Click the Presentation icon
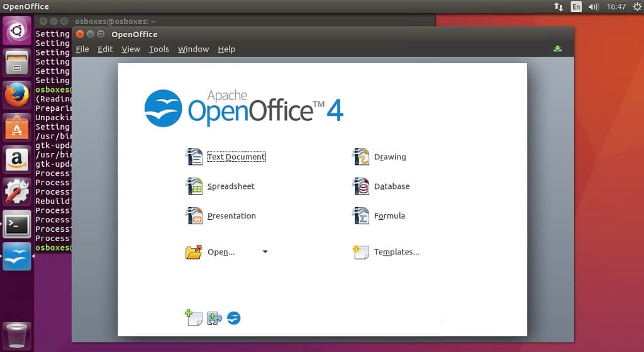This screenshot has height=352, width=644. [x=194, y=216]
